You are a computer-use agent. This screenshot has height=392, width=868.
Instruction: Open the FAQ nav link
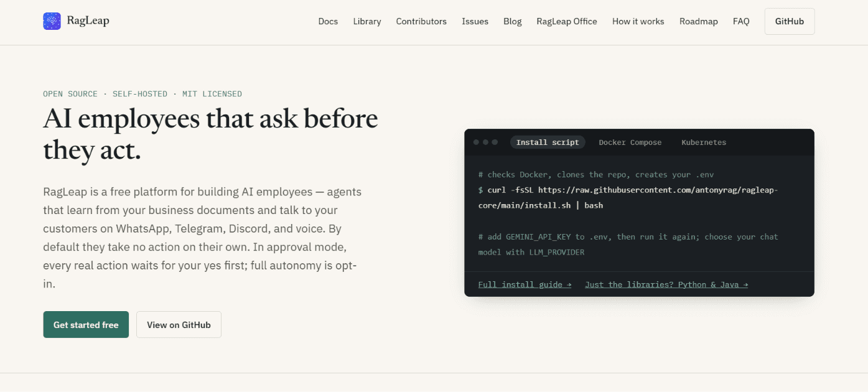pyautogui.click(x=741, y=21)
